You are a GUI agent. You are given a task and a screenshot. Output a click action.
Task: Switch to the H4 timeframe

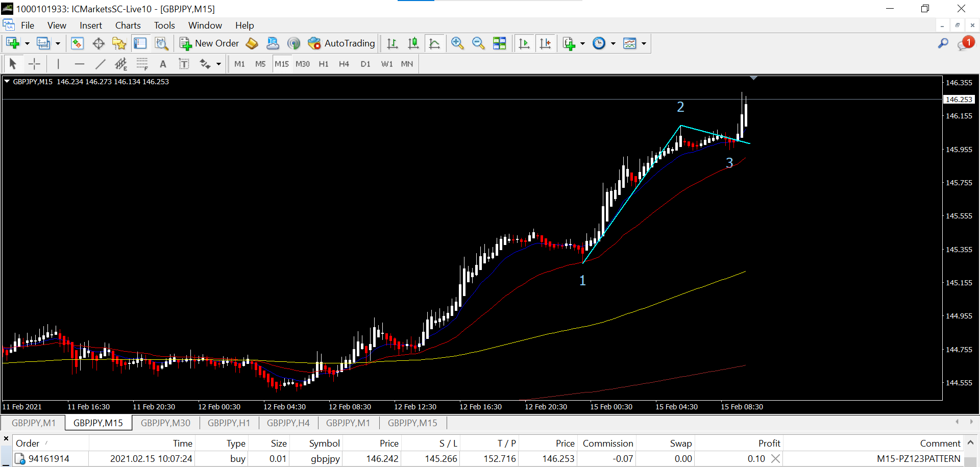click(344, 64)
